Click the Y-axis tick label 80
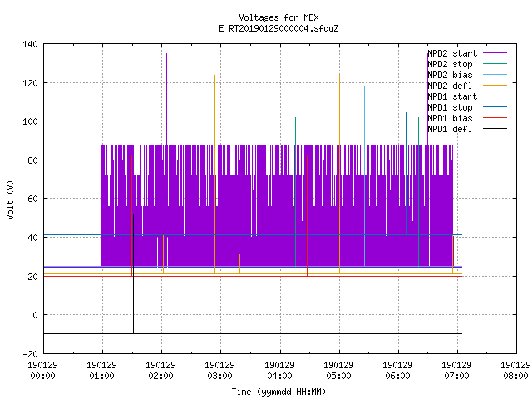Screen dimensions: 532x399 click(33, 160)
